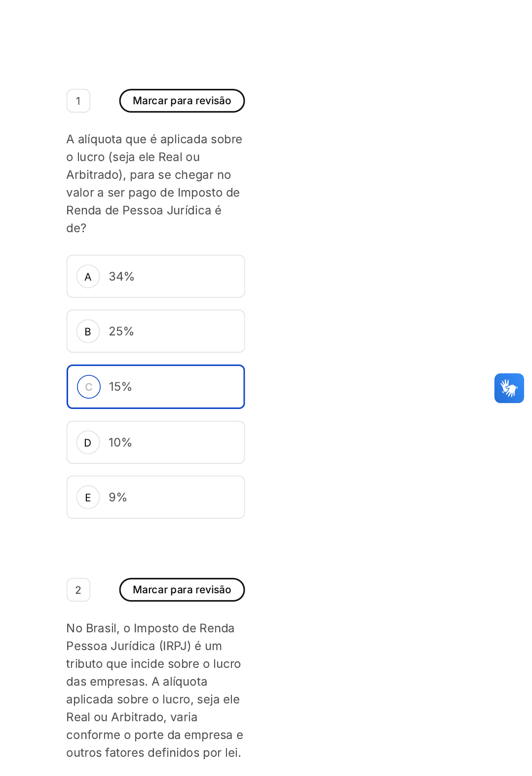Select the 9% answer text

118,497
